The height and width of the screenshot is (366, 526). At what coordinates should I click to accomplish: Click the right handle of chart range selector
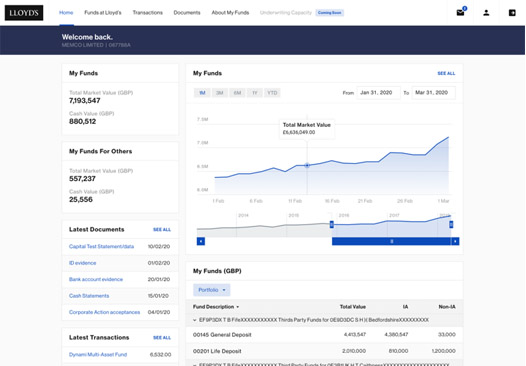[451, 224]
